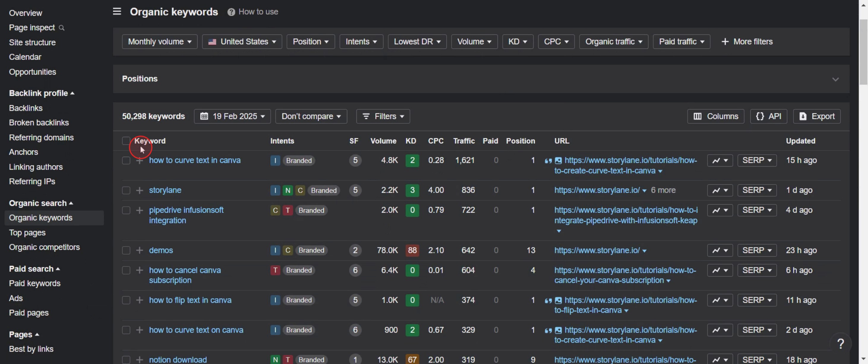868x364 pixels.
Task: Tick the select-all keywords checkbox in header
Action: click(x=126, y=141)
